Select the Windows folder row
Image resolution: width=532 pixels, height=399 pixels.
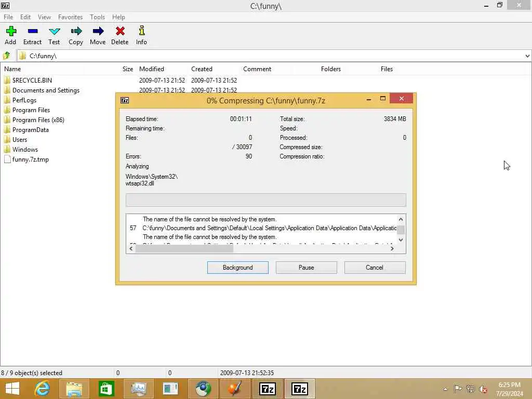(25, 149)
